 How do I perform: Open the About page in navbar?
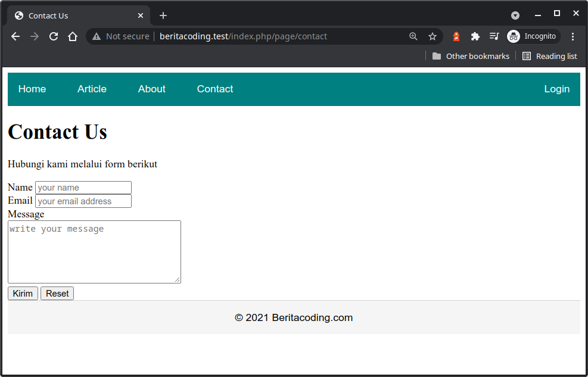152,89
